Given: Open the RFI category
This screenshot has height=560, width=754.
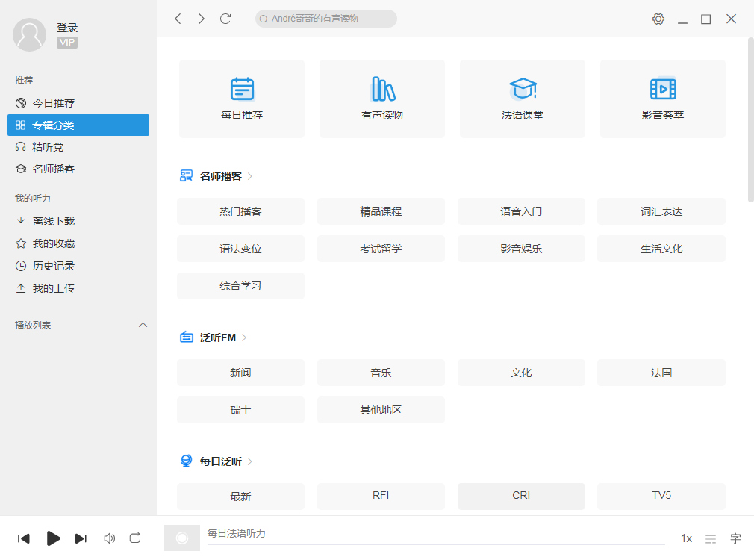Looking at the screenshot, I should point(381,496).
